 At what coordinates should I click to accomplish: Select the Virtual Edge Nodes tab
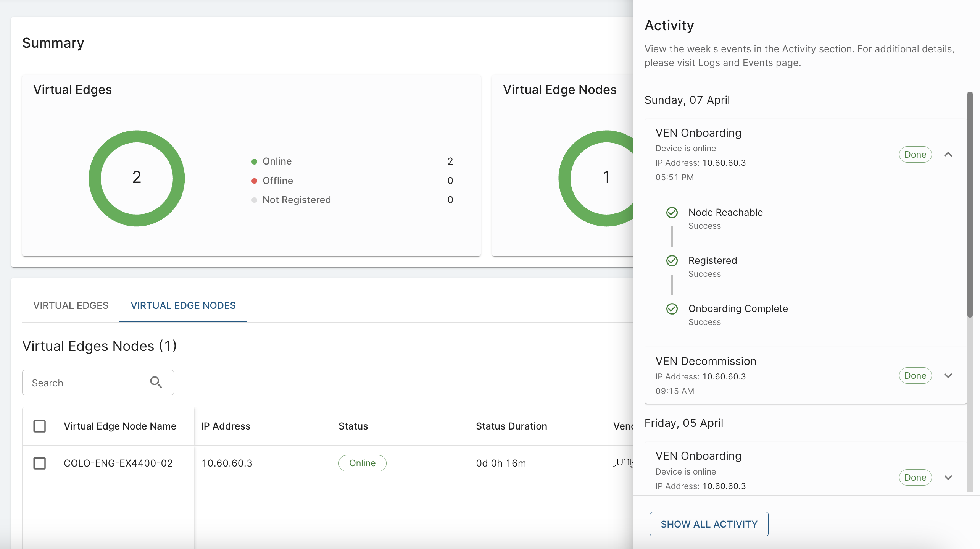coord(183,305)
